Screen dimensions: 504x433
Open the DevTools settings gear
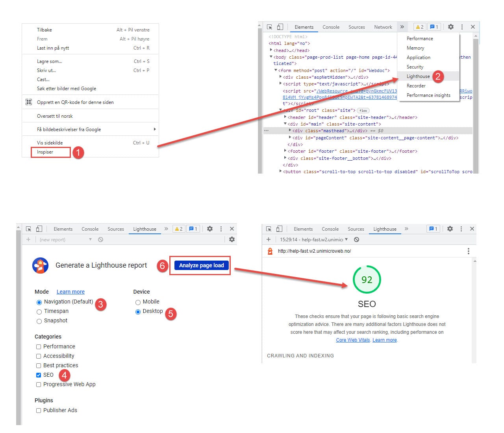(x=450, y=27)
